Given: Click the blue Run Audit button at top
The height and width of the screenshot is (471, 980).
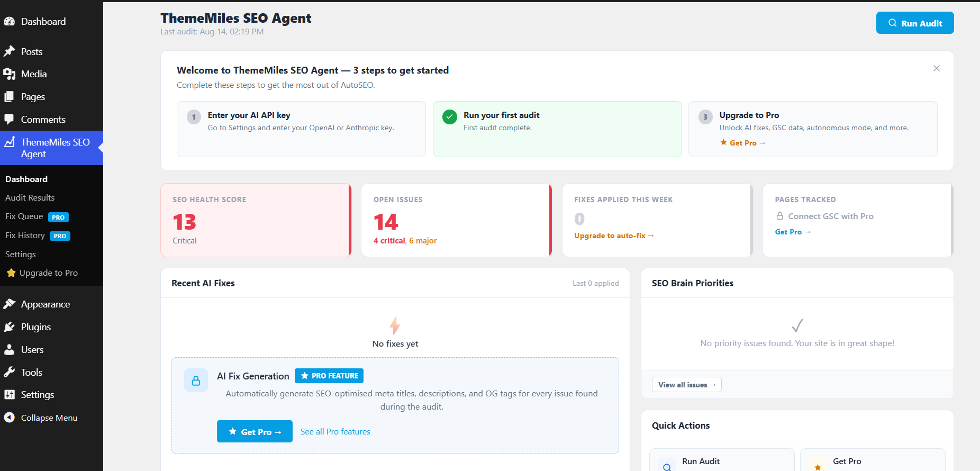Looking at the screenshot, I should 915,23.
